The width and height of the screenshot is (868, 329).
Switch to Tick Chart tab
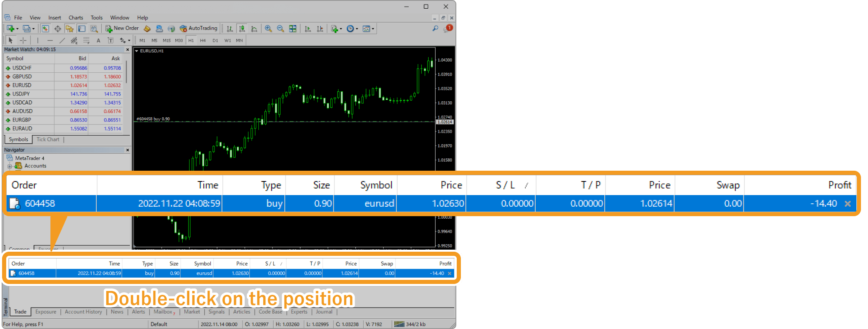[48, 139]
